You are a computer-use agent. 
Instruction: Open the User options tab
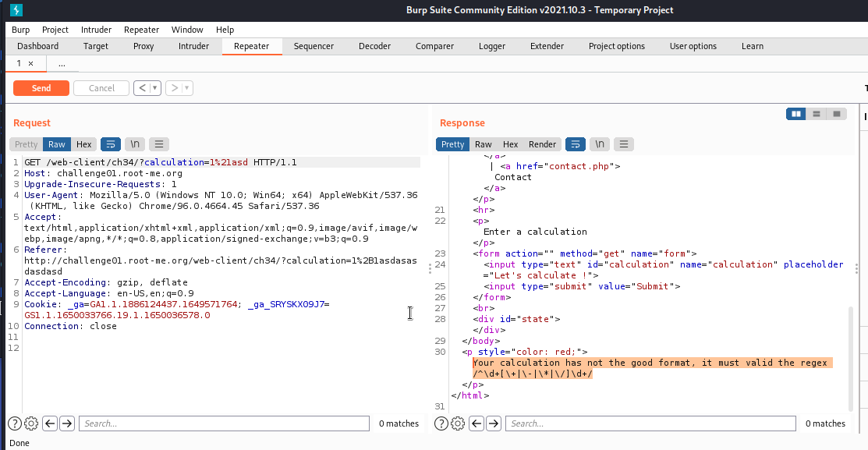click(x=693, y=47)
